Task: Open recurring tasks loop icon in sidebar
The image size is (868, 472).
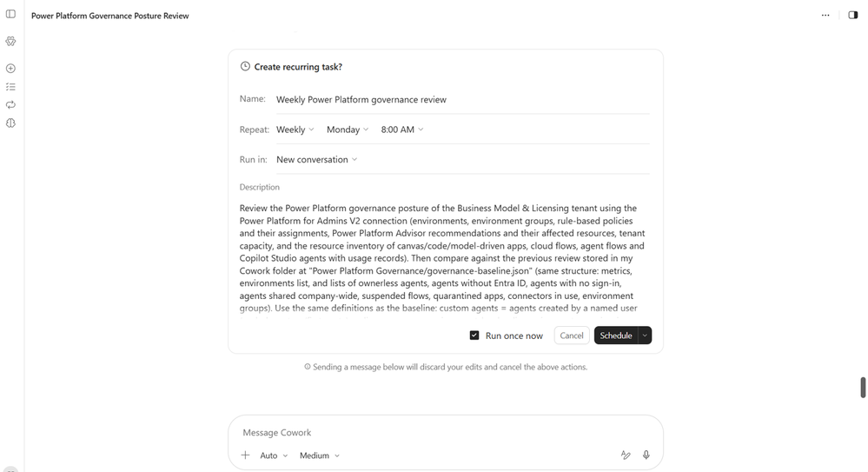Action: (10, 105)
